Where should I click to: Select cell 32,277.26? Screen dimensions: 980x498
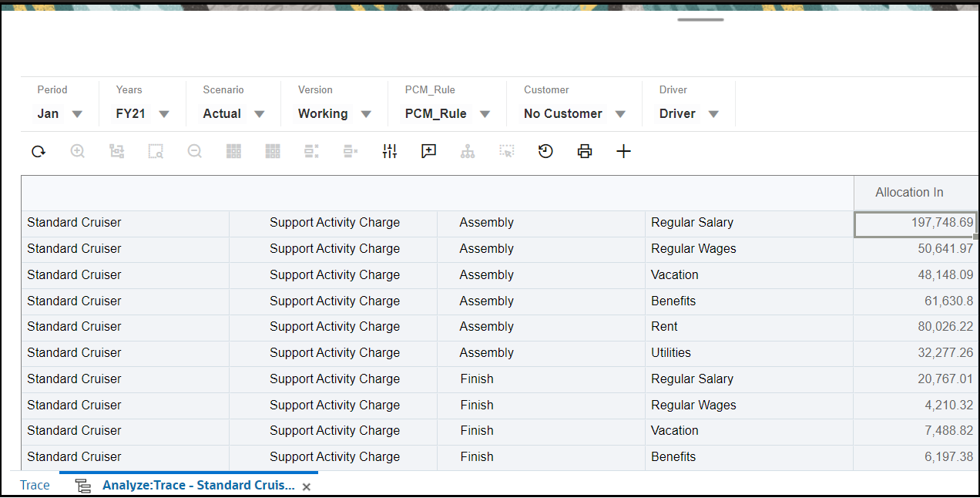[x=916, y=353]
